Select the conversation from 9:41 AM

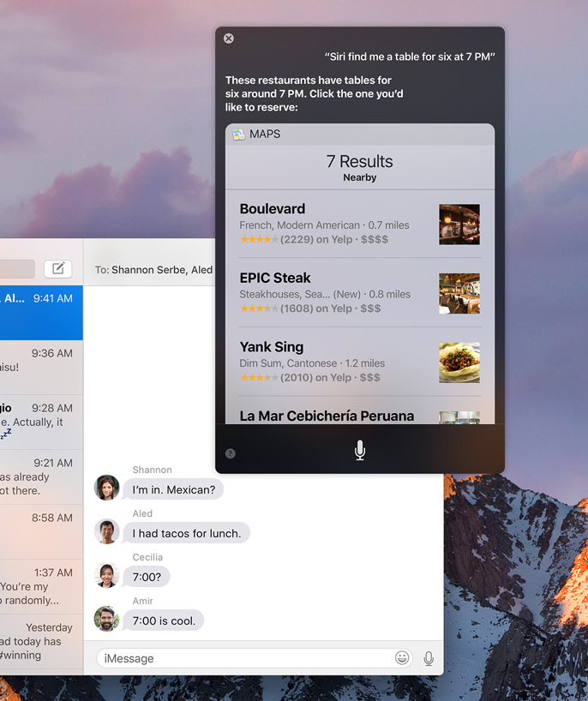[41, 313]
